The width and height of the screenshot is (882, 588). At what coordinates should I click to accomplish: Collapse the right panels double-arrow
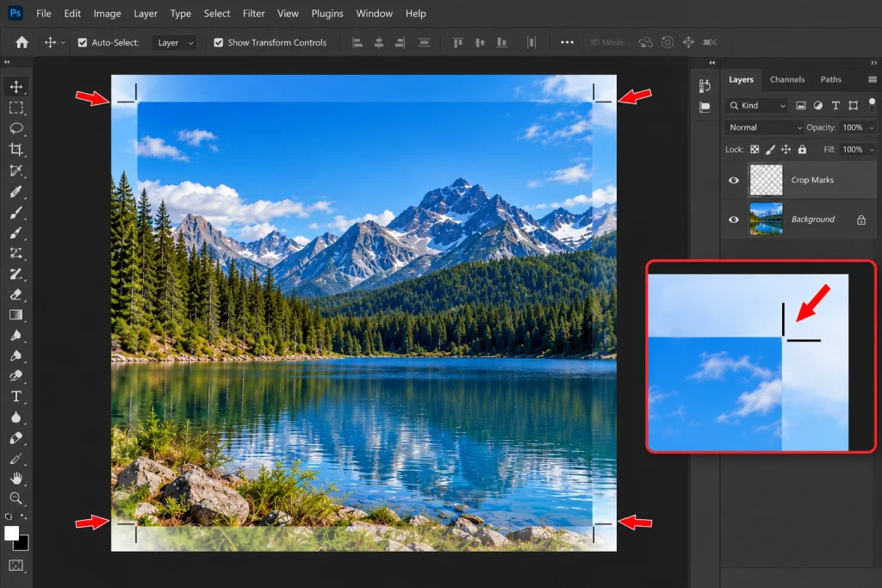click(873, 62)
